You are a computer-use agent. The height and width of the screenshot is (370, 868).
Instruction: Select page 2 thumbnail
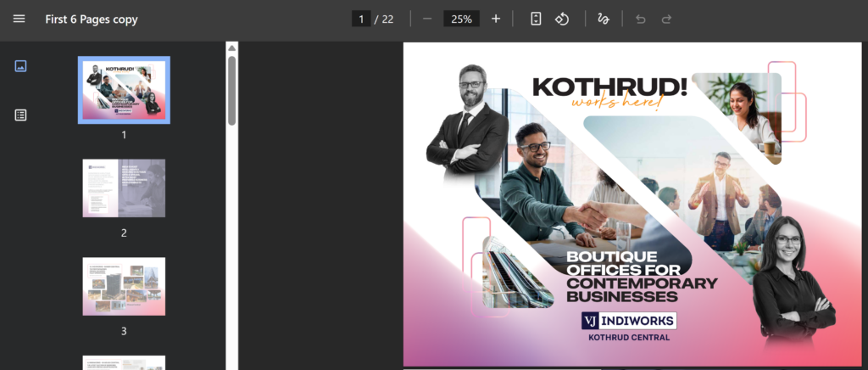[124, 188]
